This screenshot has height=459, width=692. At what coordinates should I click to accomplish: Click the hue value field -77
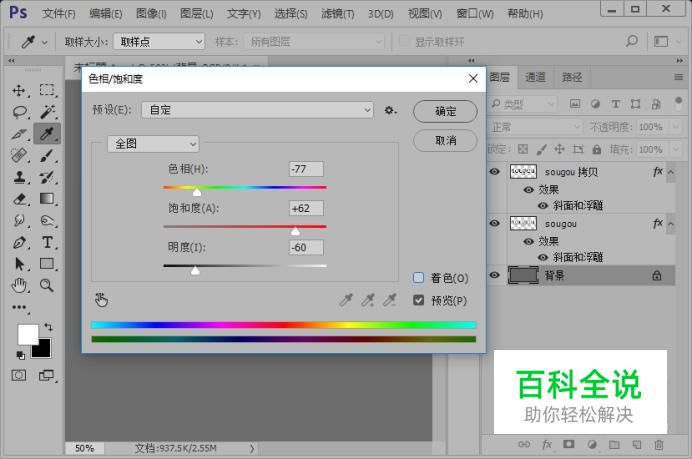(x=306, y=169)
